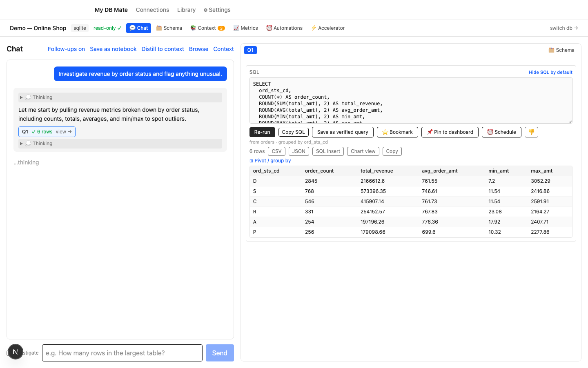Image resolution: width=588 pixels, height=368 pixels.
Task: Click the Context link in chat header
Action: pyautogui.click(x=223, y=49)
